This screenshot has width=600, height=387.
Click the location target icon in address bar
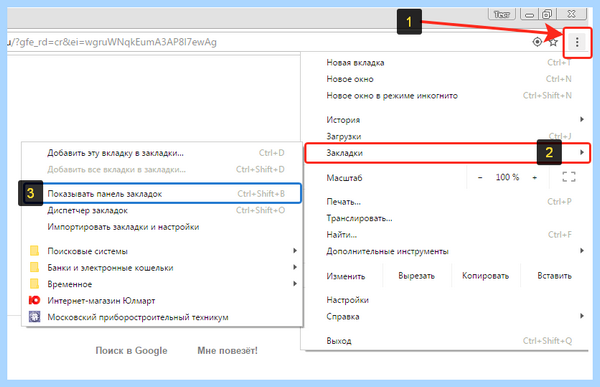tap(537, 42)
